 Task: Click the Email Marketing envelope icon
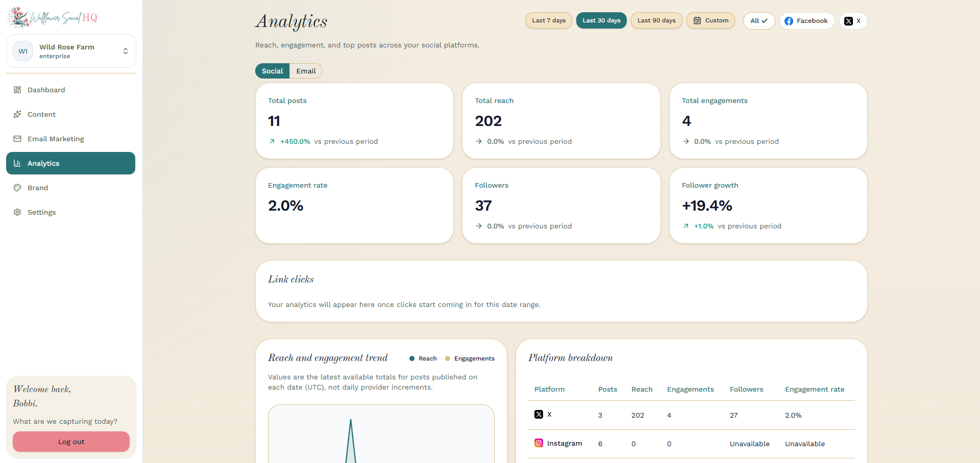(17, 139)
